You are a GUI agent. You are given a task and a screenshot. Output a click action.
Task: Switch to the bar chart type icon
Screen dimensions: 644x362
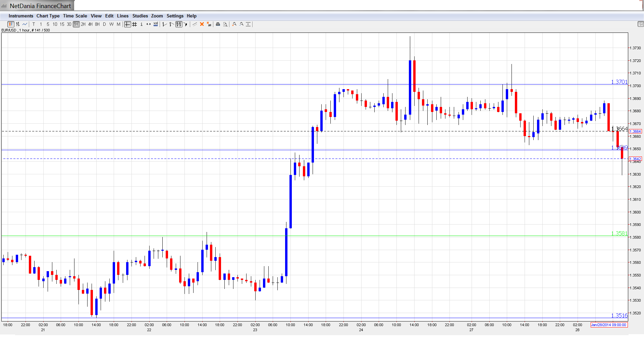(x=18, y=24)
